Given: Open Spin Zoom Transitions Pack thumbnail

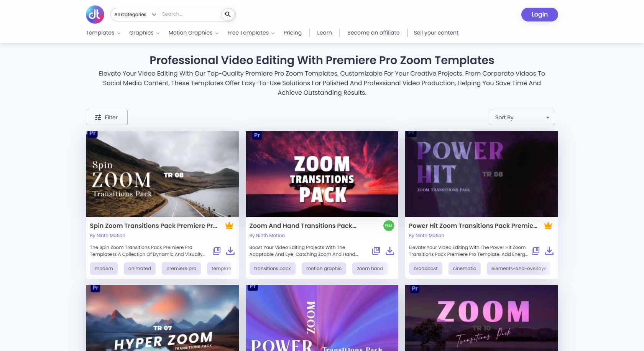Looking at the screenshot, I should pyautogui.click(x=163, y=174).
